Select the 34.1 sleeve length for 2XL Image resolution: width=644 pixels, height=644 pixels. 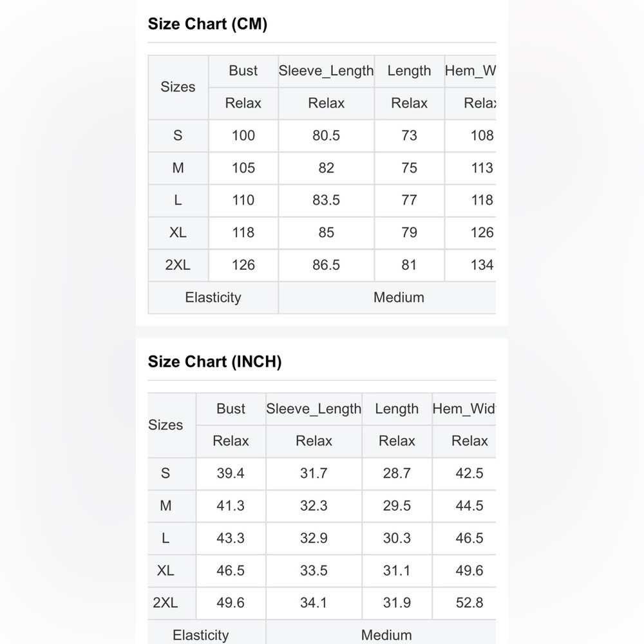click(314, 603)
